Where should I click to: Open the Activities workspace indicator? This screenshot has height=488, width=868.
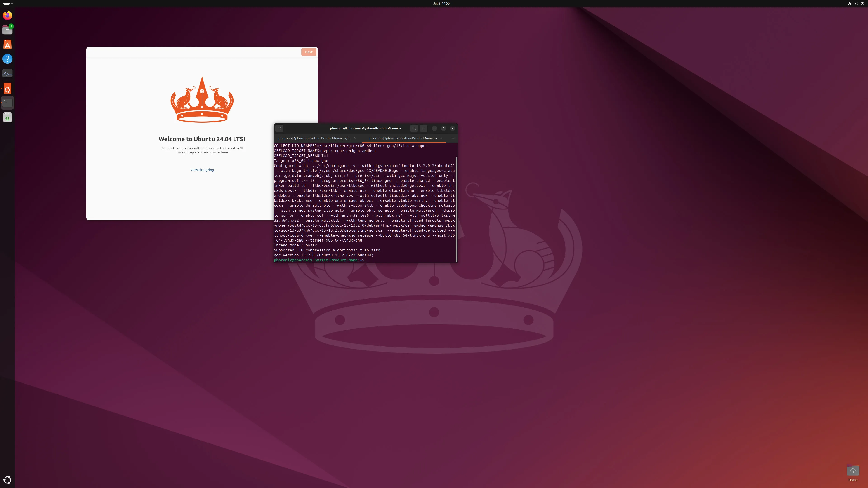tap(8, 3)
